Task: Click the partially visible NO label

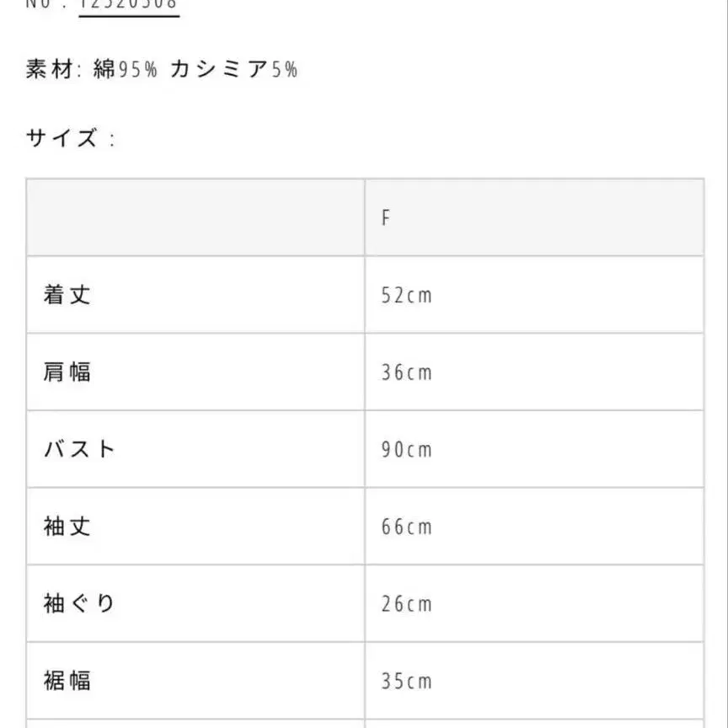Action: point(45,4)
